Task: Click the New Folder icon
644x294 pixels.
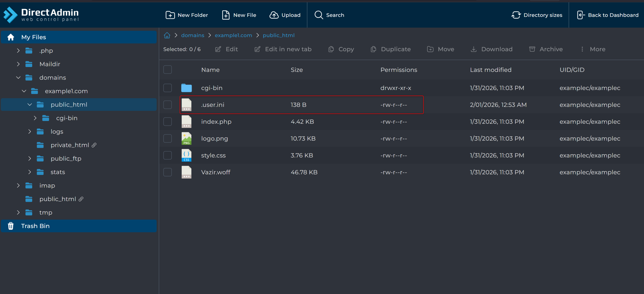Action: coord(170,15)
